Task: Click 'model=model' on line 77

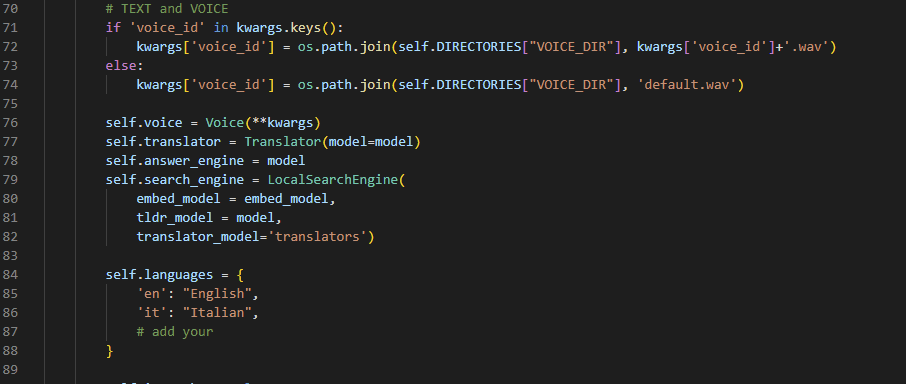Action: [370, 142]
